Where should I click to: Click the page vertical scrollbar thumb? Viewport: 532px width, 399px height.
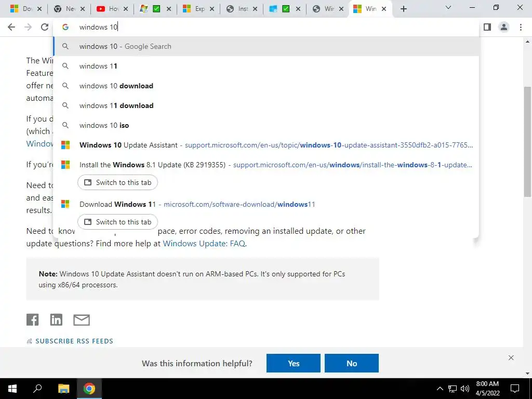click(527, 141)
